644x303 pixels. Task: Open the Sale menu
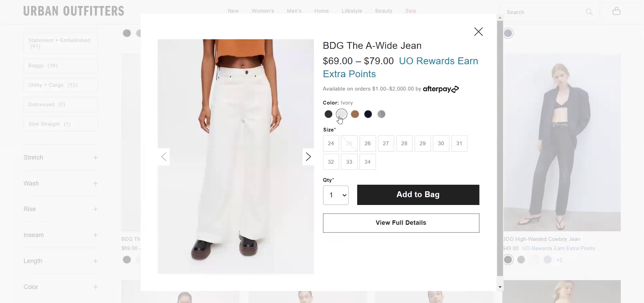(411, 11)
